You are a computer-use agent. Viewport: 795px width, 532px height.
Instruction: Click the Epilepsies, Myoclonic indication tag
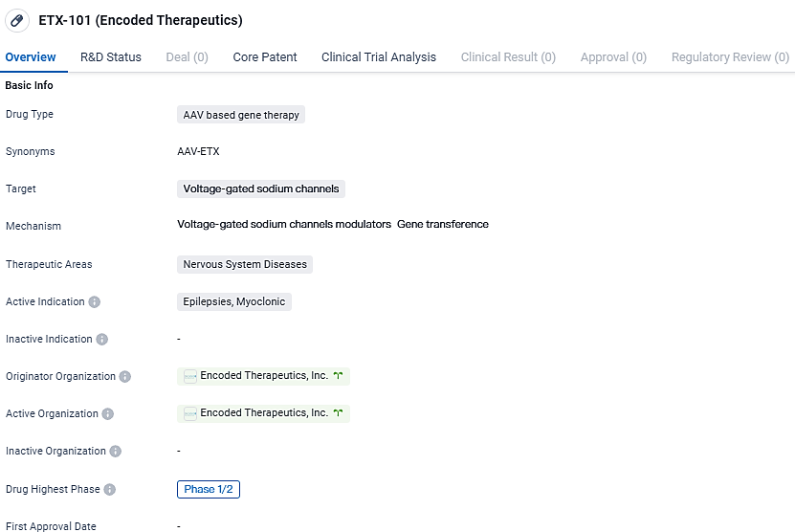234,301
